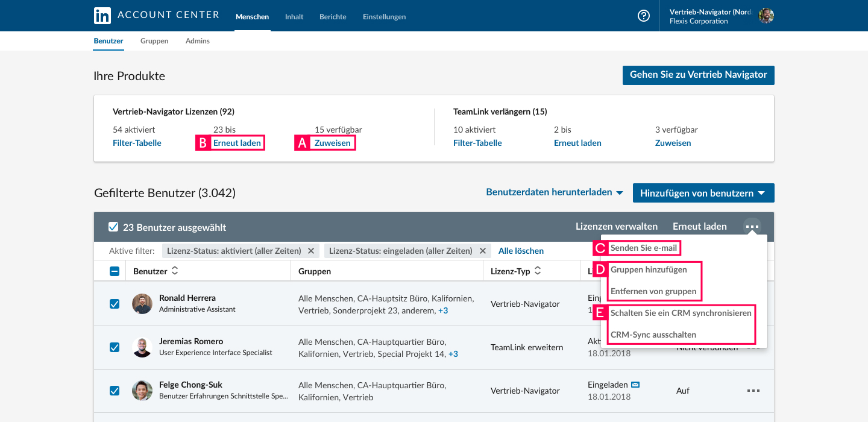Switch to the Benutzer sub-tab
Image resolution: width=868 pixels, height=422 pixels.
[x=108, y=41]
